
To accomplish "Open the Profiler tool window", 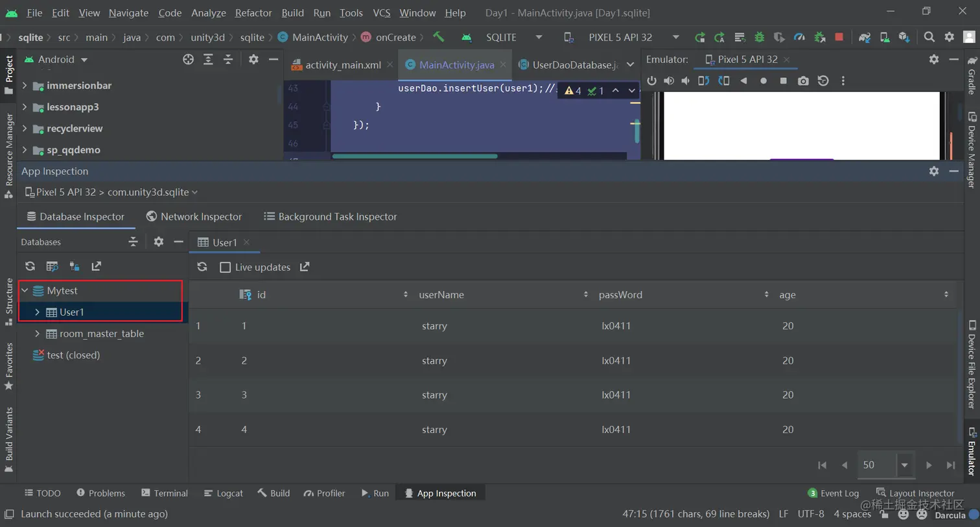I will pyautogui.click(x=324, y=493).
